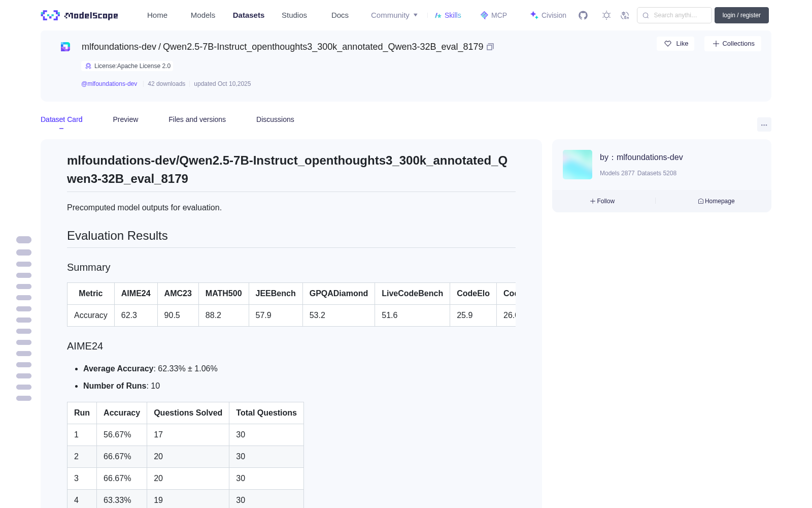Click the MCP diamond icon

tap(484, 15)
